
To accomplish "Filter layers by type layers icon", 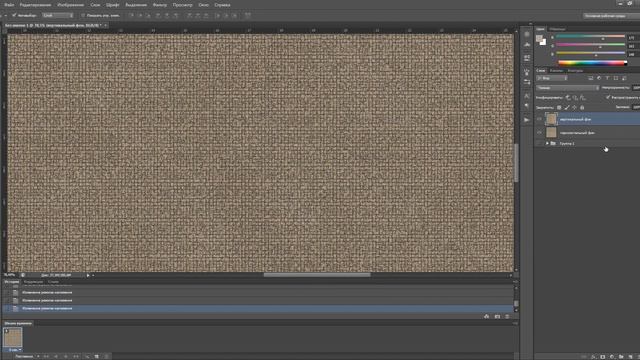I will [607, 78].
